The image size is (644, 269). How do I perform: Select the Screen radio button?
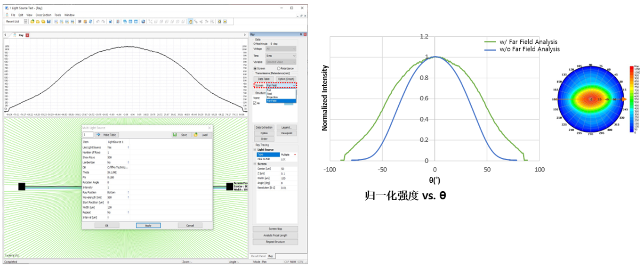pos(256,68)
